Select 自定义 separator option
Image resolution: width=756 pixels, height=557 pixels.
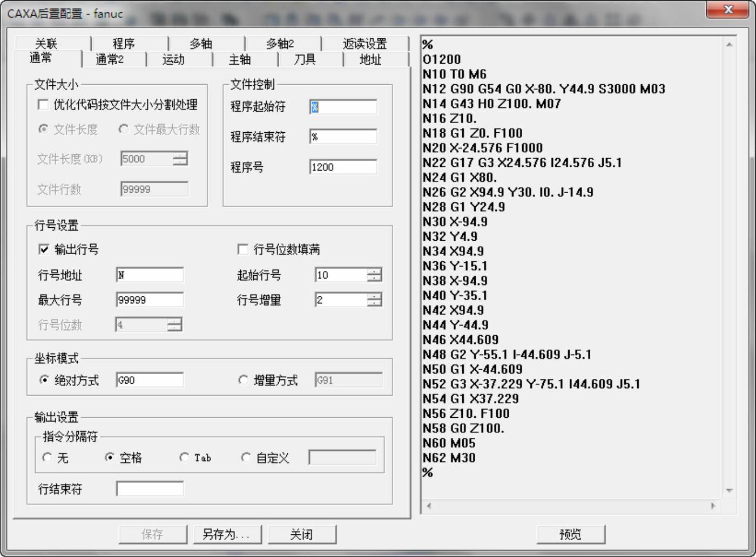point(246,458)
